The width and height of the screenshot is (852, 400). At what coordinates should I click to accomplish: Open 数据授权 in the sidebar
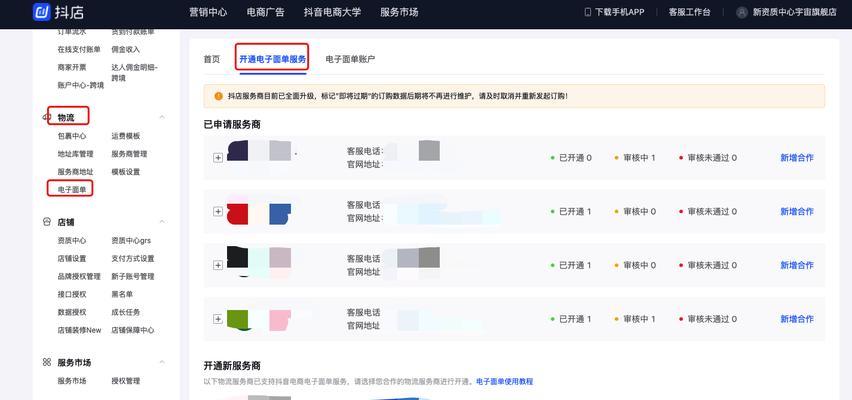(x=72, y=312)
